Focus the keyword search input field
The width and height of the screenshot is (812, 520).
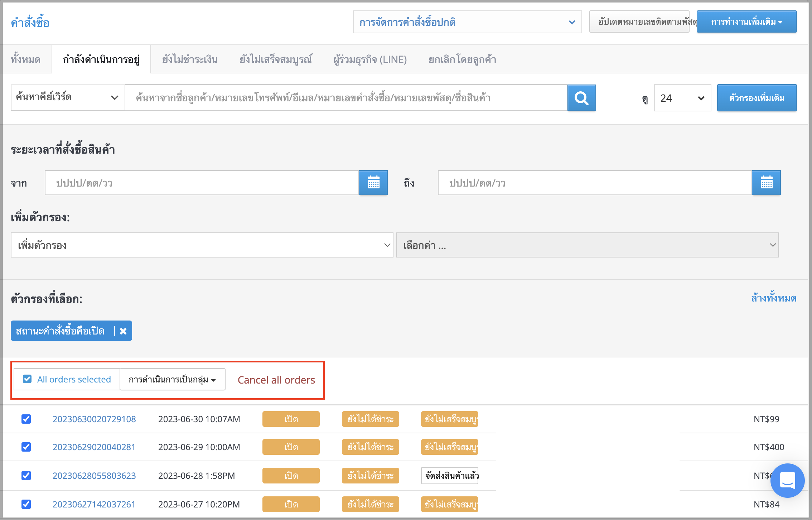point(346,97)
